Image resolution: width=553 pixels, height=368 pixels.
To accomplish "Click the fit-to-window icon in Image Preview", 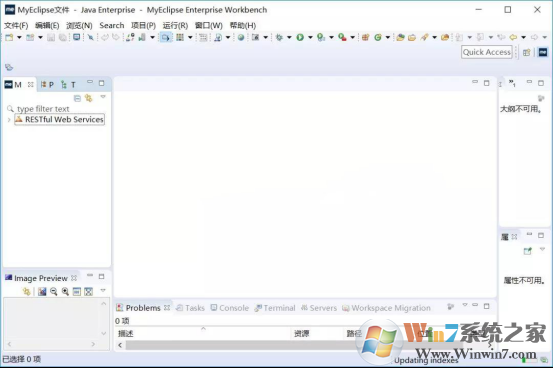I will [89, 291].
